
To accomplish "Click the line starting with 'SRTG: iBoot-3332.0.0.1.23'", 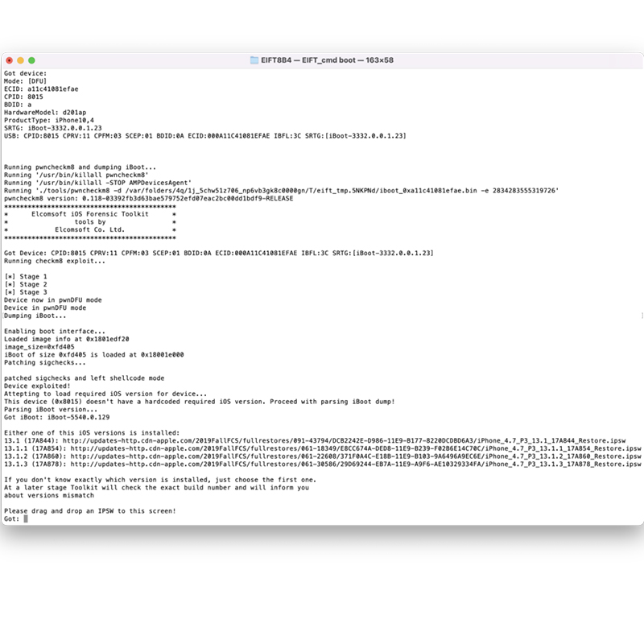I will coord(53,128).
